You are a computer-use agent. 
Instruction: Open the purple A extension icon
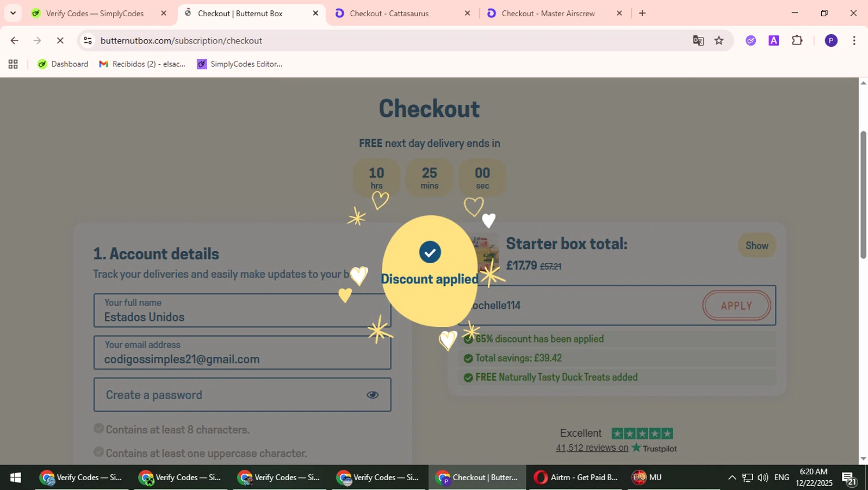pyautogui.click(x=774, y=40)
